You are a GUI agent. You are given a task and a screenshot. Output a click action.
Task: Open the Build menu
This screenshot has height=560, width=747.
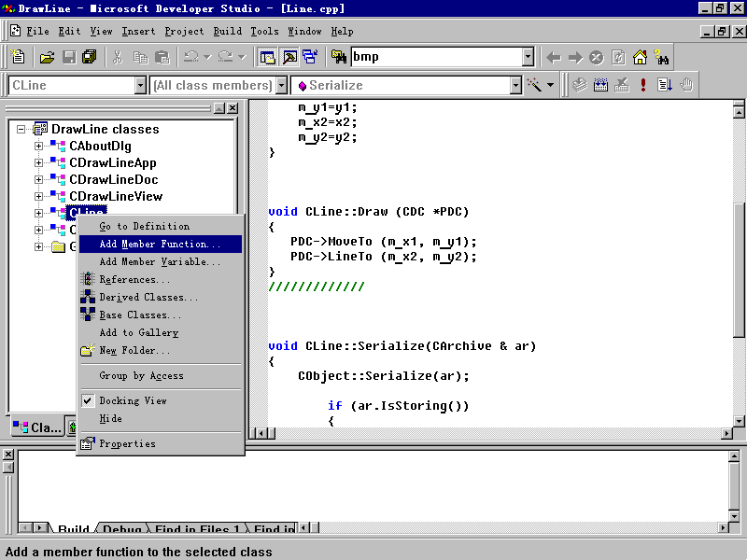(227, 32)
